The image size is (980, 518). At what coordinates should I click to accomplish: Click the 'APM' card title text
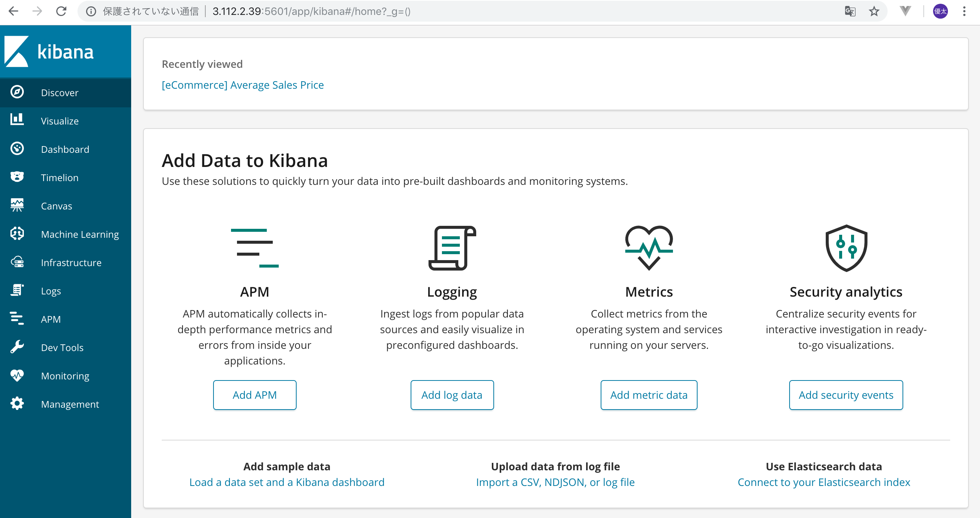click(255, 292)
